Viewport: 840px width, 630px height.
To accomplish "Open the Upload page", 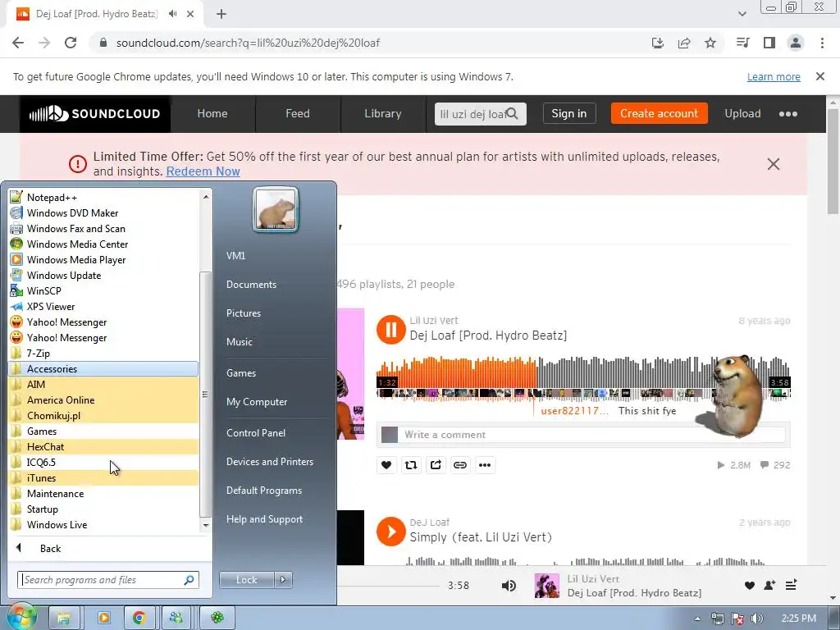I will click(x=742, y=113).
